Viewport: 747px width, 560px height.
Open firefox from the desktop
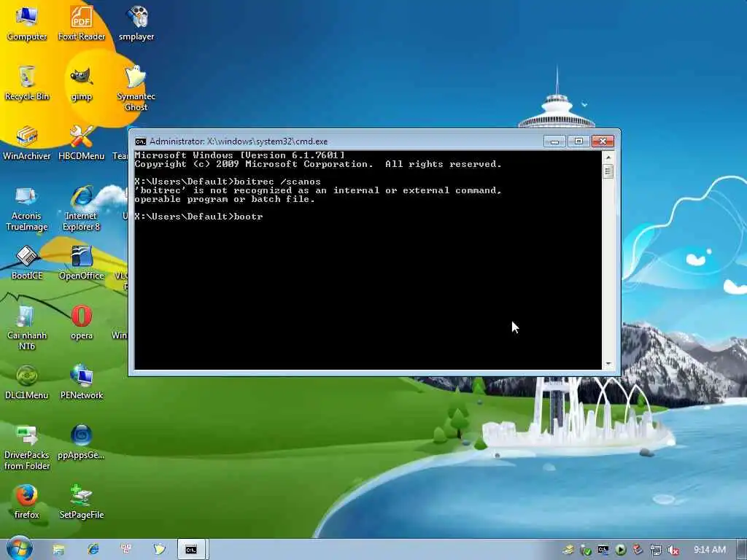pos(27,502)
